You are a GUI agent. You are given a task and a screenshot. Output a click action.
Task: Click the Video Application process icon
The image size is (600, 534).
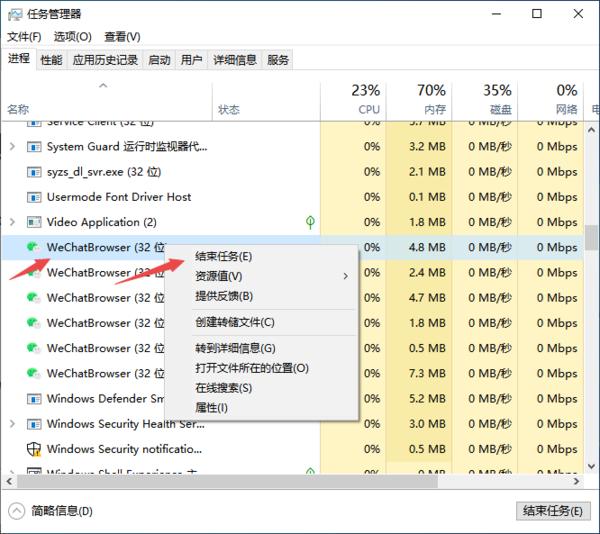34,222
